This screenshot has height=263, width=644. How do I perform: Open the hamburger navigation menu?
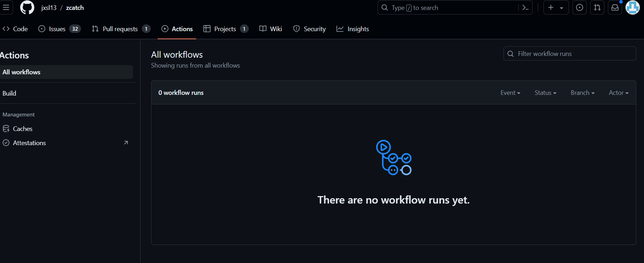click(6, 7)
